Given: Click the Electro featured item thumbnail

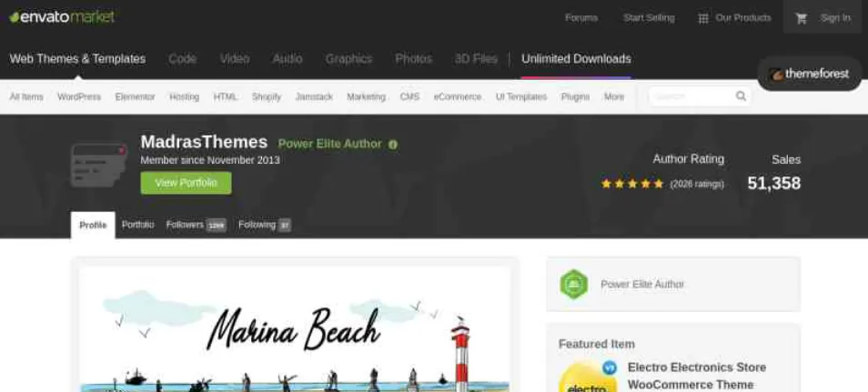Looking at the screenshot, I should point(588,376).
